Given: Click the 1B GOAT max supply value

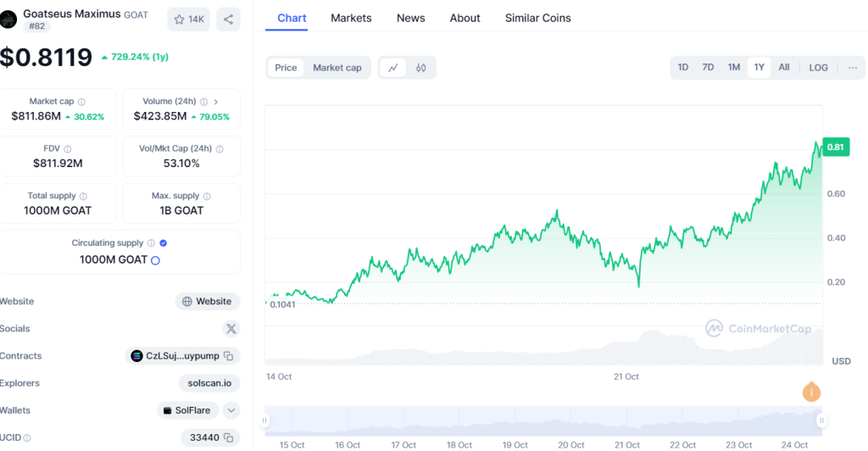Looking at the screenshot, I should coord(181,210).
